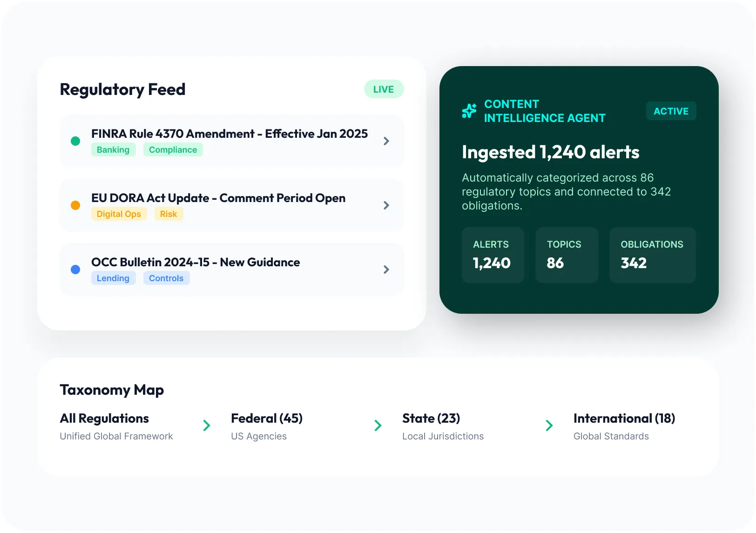This screenshot has height=533, width=756.
Task: Select the Lending tag
Action: 113,278
